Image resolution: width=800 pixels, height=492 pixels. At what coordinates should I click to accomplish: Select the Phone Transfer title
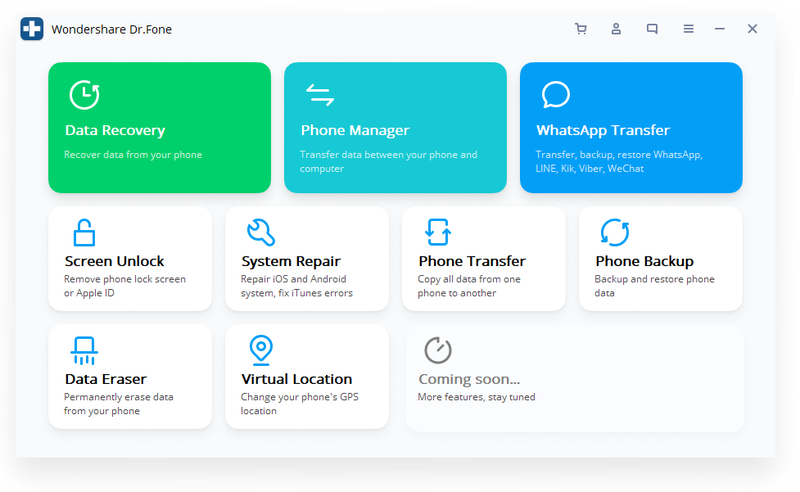point(472,261)
